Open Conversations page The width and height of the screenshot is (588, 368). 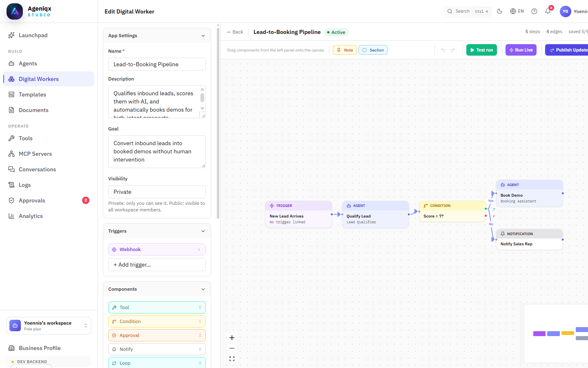[x=49, y=169]
